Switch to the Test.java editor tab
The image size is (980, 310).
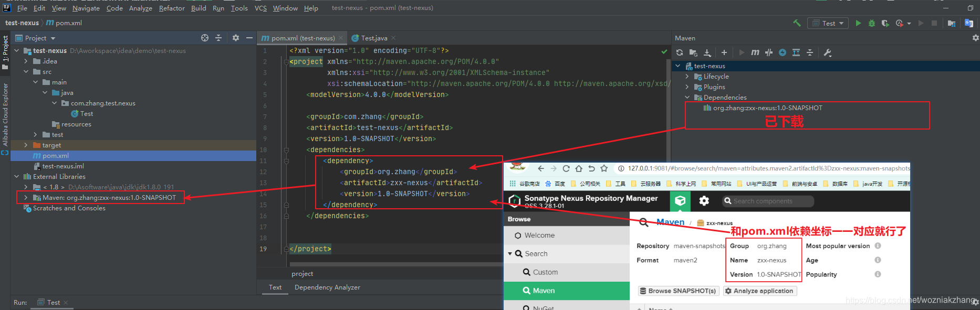(x=374, y=38)
